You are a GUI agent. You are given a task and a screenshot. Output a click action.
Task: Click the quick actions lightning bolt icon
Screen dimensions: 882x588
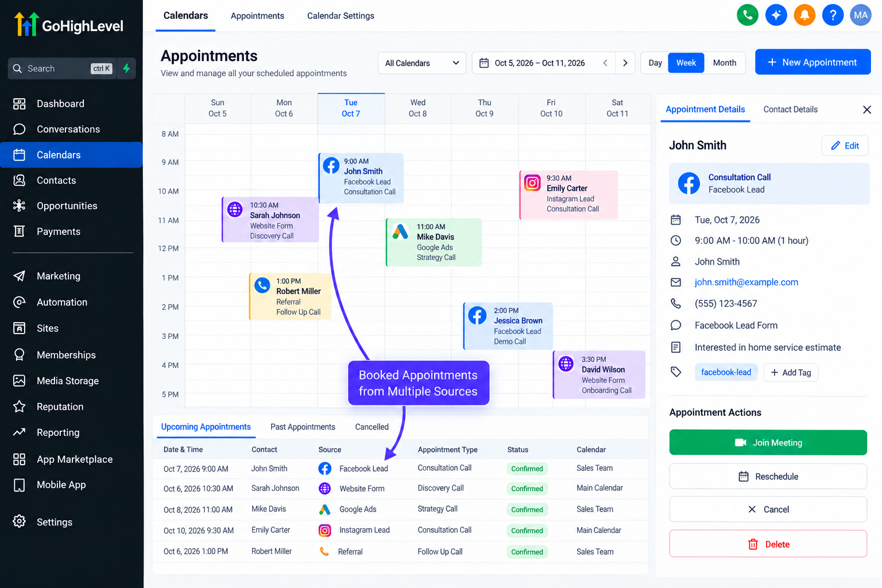126,68
